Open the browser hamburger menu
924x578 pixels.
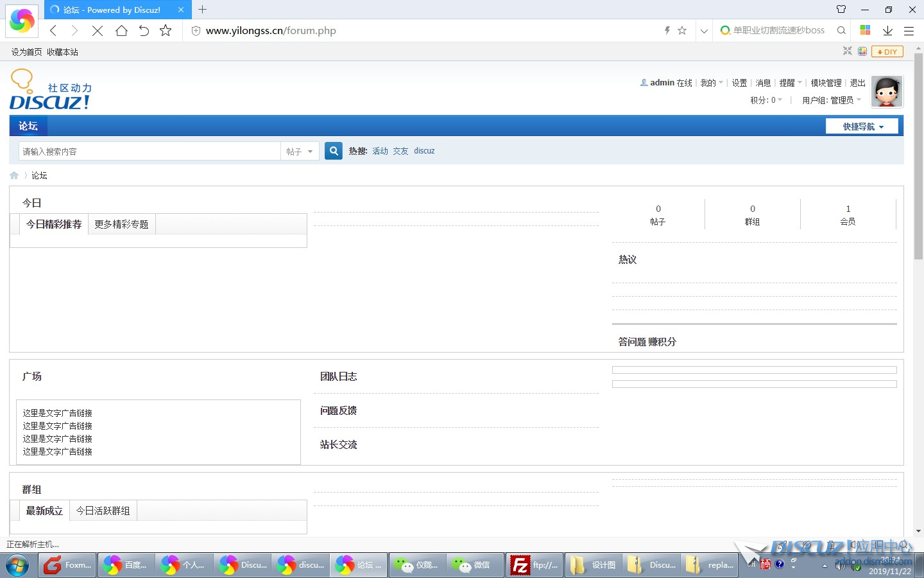click(909, 31)
